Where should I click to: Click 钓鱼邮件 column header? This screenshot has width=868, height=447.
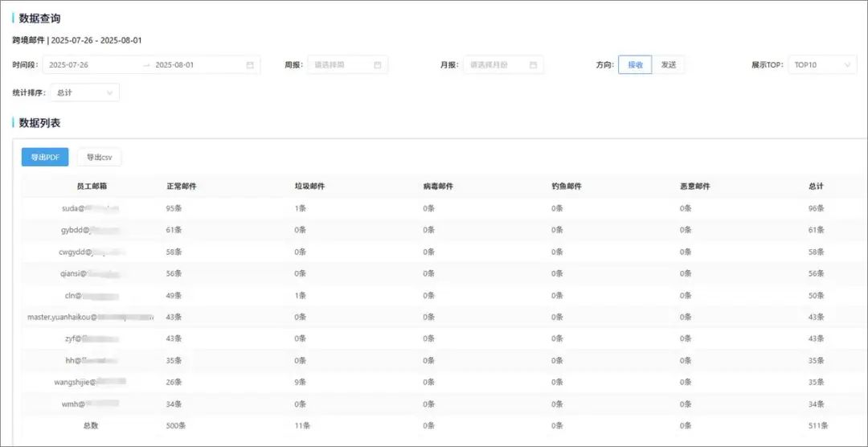[567, 187]
